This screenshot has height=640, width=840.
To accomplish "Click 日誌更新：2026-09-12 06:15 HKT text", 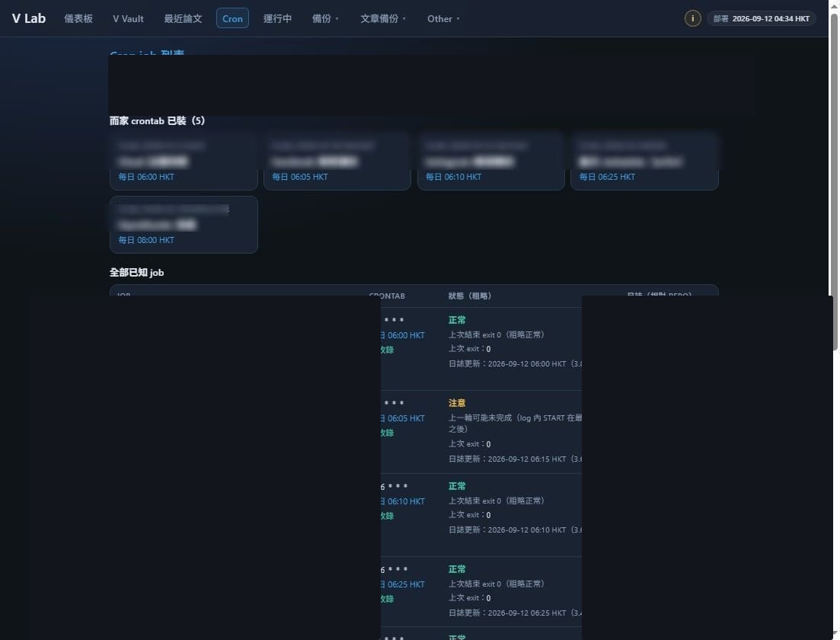I will (x=515, y=459).
